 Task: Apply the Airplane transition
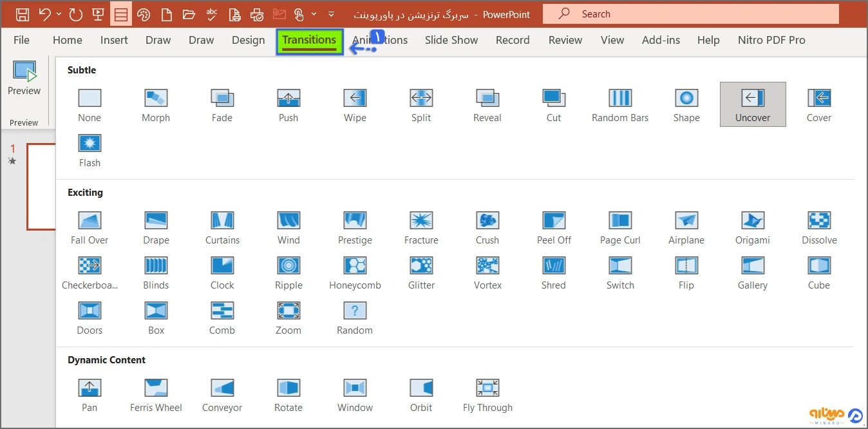click(x=686, y=227)
